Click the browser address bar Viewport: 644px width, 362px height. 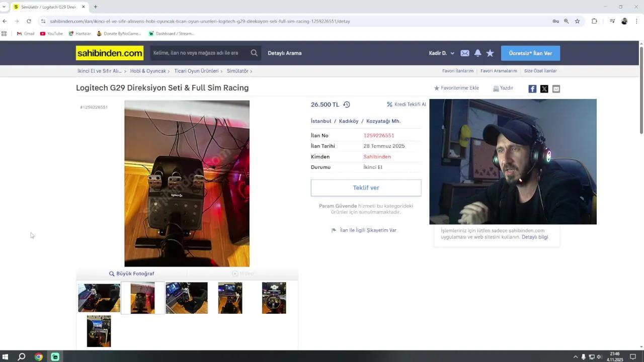pos(297,21)
